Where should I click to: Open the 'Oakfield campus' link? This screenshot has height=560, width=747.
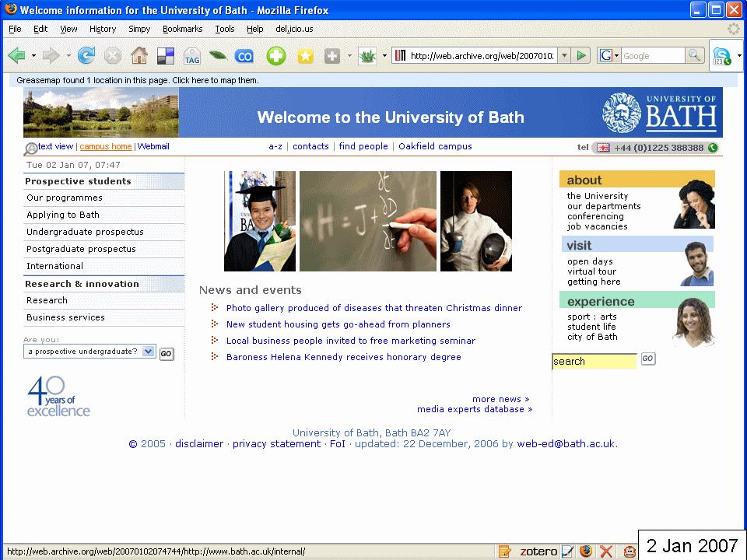pos(435,146)
